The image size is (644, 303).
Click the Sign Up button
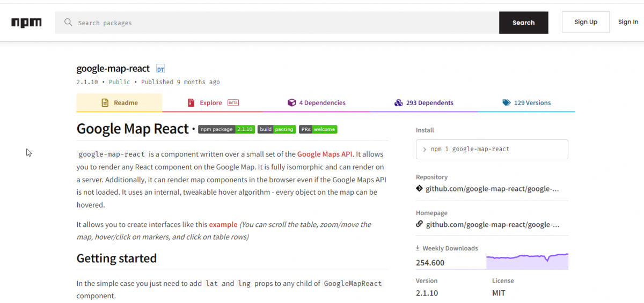pos(586,22)
